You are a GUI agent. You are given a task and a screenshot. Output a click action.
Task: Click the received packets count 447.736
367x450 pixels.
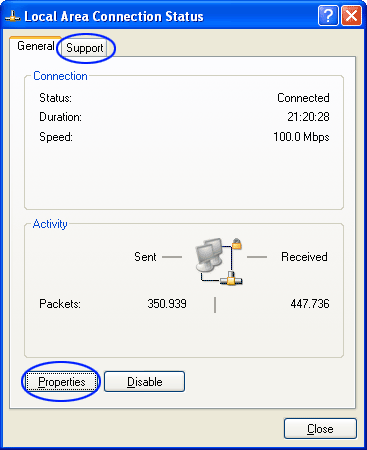tap(310, 304)
